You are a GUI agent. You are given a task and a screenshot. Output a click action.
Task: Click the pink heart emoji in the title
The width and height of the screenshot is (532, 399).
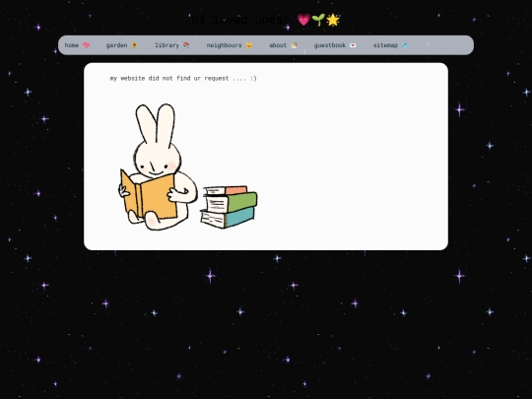click(303, 20)
